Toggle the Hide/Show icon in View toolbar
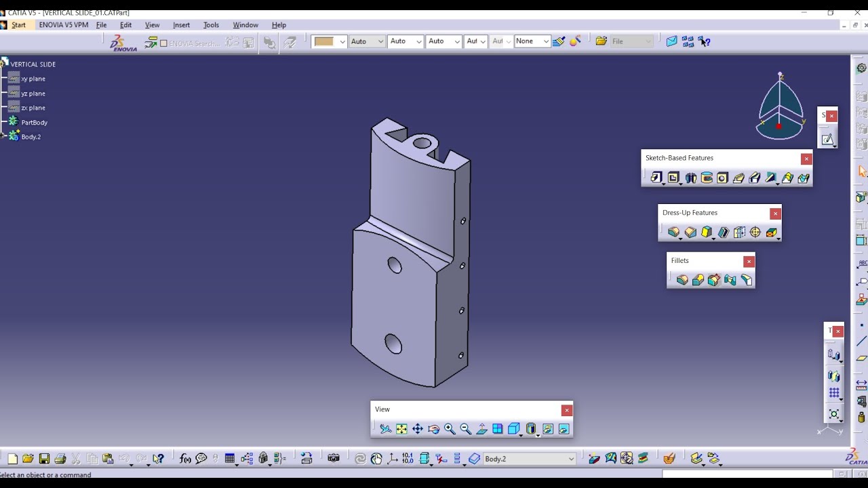The image size is (868, 488). (548, 428)
